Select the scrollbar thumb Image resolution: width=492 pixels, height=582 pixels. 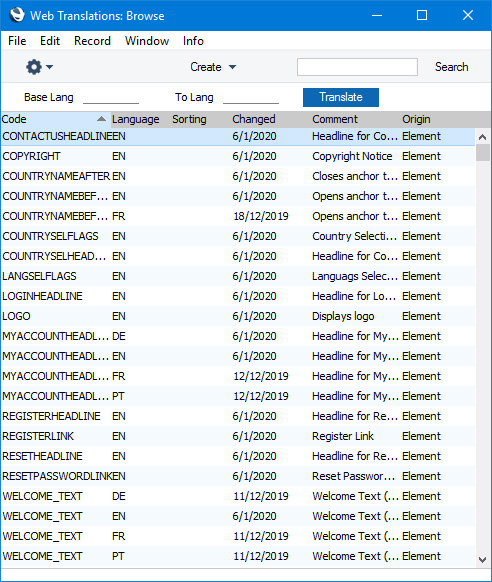[482, 153]
